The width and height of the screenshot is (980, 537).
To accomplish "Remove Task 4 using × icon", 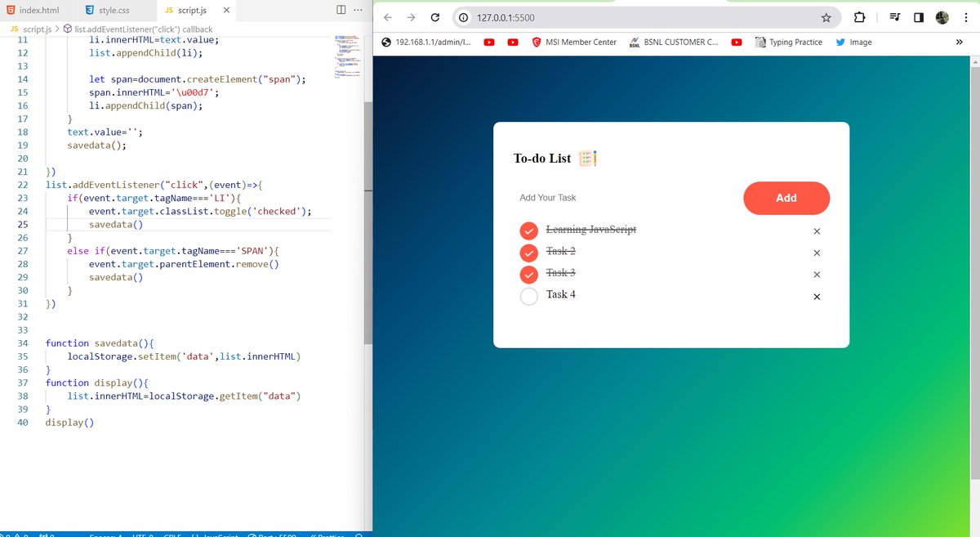I will [x=817, y=297].
